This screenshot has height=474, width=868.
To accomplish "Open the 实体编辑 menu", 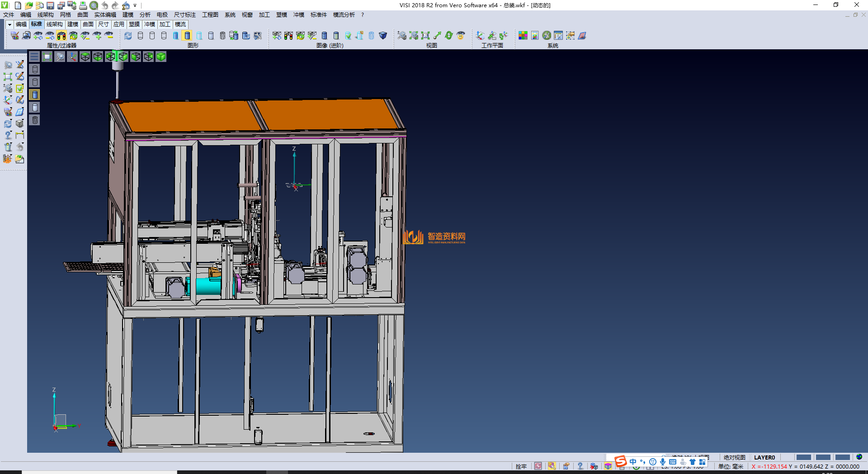I will [105, 15].
